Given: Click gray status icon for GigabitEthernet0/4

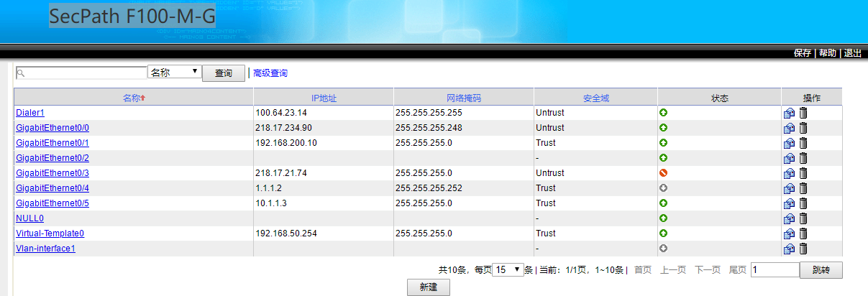Looking at the screenshot, I should (x=664, y=188).
